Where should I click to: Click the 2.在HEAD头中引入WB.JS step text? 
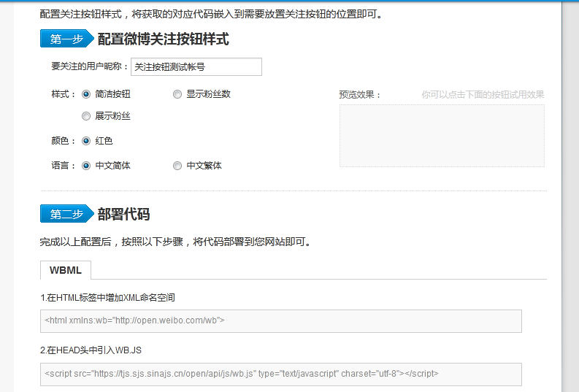pyautogui.click(x=91, y=350)
